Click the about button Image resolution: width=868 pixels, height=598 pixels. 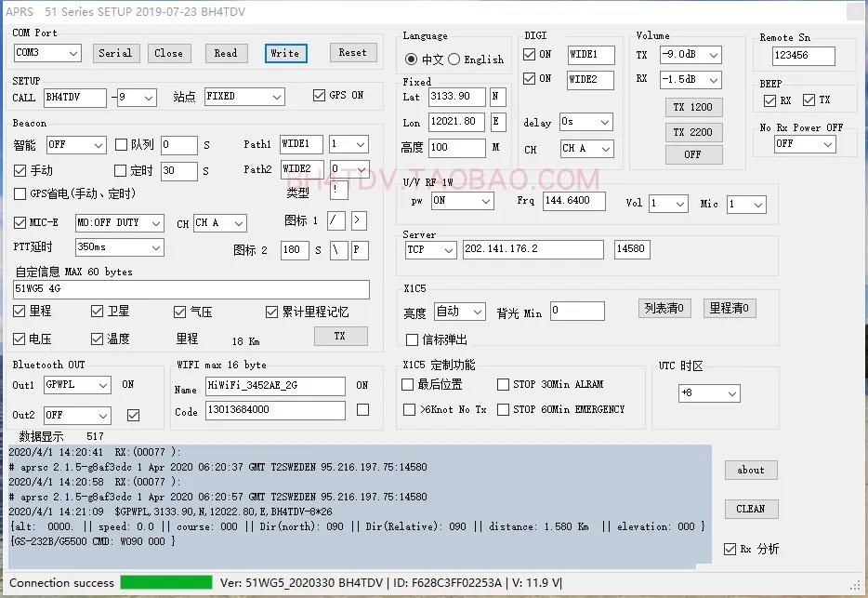751,470
